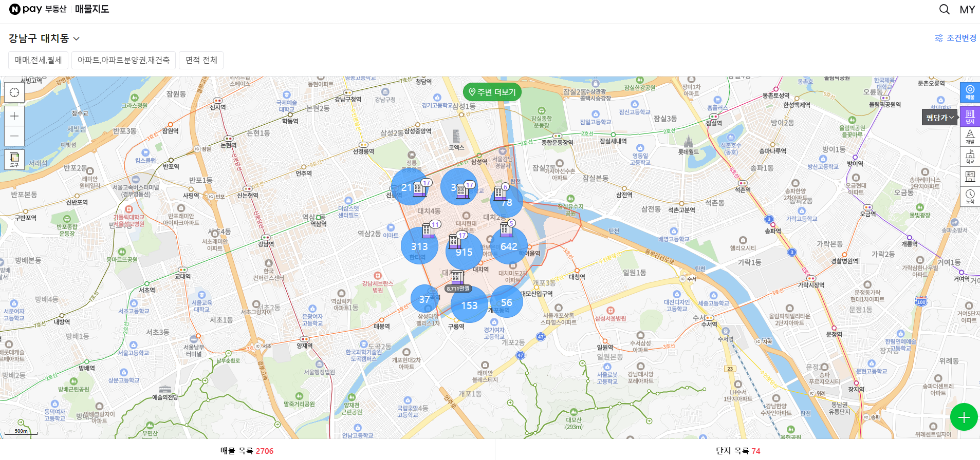Viewport: 980px width, 460px height.
Task: Expand the 강남구 대치동 region selector
Action: [x=44, y=39]
